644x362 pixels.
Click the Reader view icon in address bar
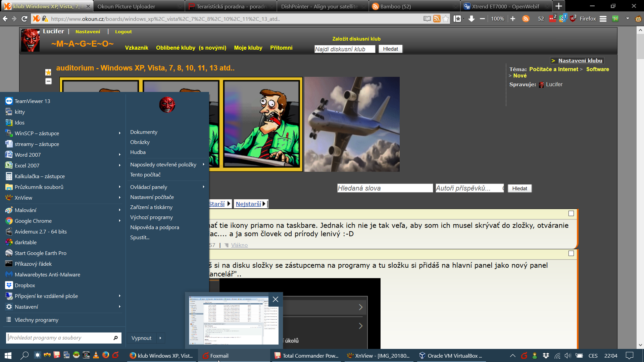click(427, 19)
